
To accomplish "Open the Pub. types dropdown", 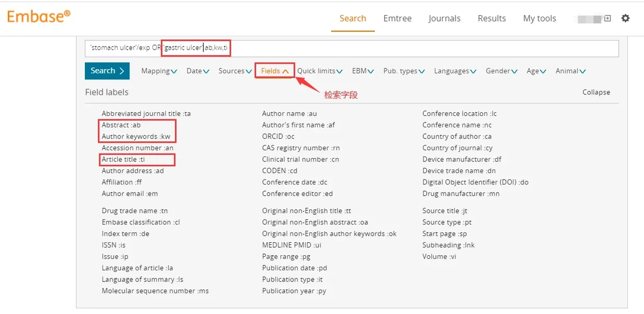I will pos(404,71).
